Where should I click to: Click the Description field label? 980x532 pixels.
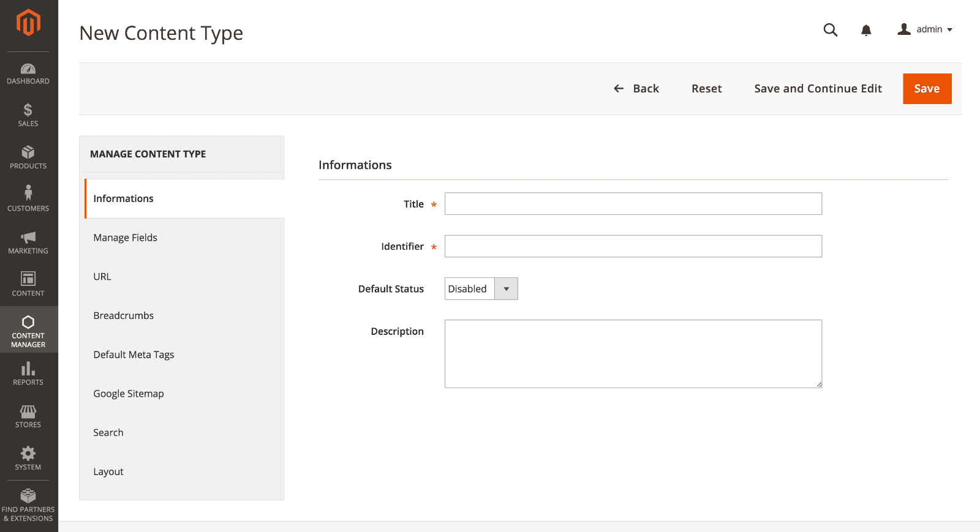(x=397, y=331)
